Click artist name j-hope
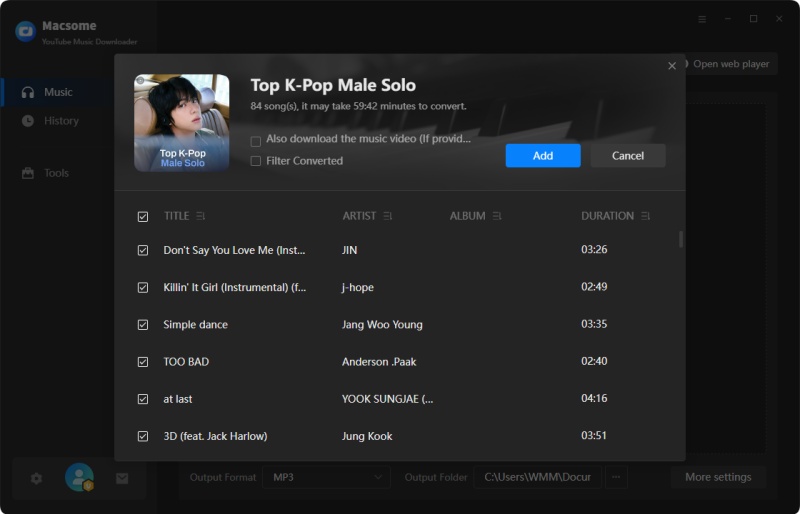This screenshot has width=800, height=514. pyautogui.click(x=358, y=287)
